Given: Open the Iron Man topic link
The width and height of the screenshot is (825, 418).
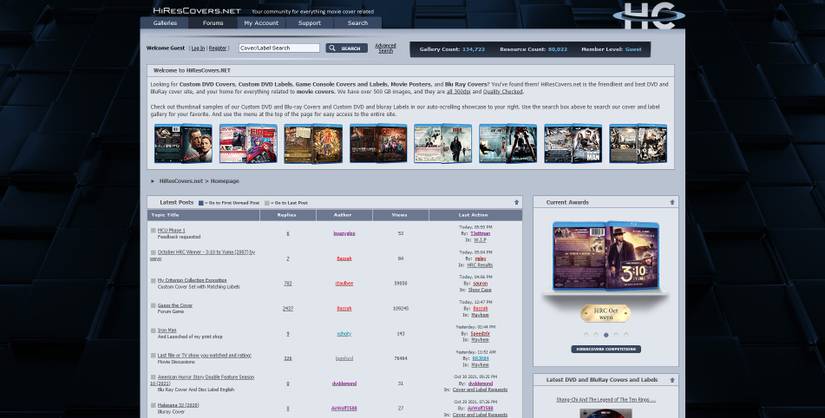Looking at the screenshot, I should [x=167, y=331].
